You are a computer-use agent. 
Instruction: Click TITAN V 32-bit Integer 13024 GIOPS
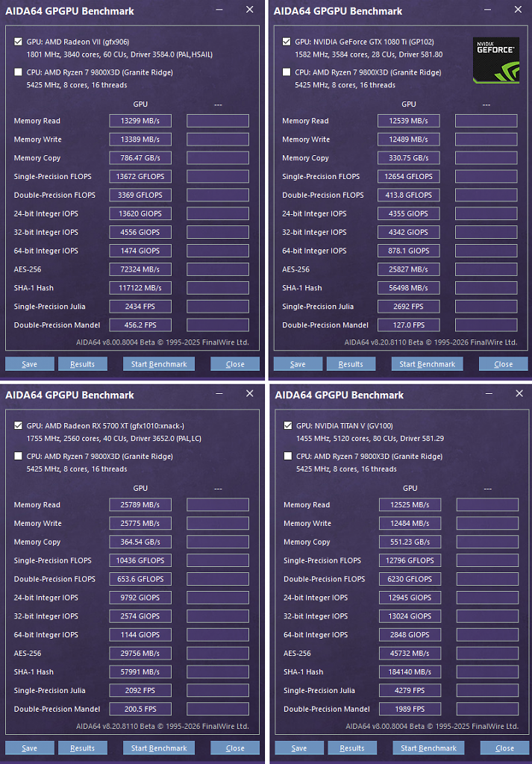410,616
